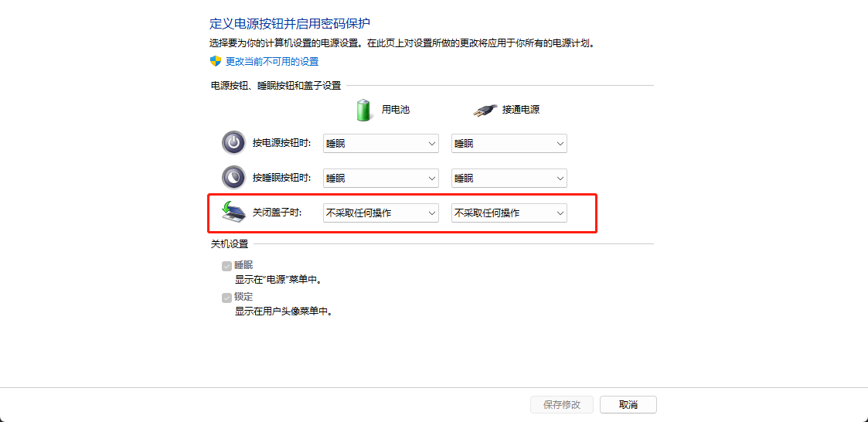Click the 取消 button
The image size is (868, 422).
pos(628,405)
